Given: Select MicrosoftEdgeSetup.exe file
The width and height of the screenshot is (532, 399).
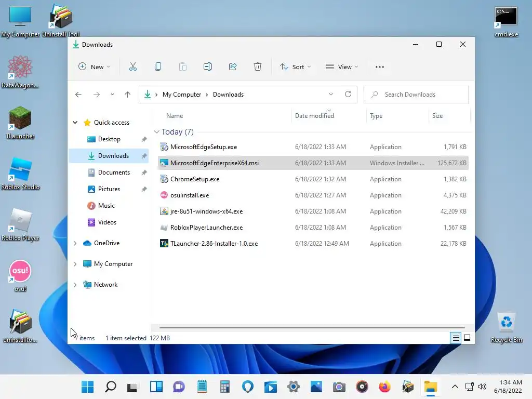Looking at the screenshot, I should coord(313,147).
